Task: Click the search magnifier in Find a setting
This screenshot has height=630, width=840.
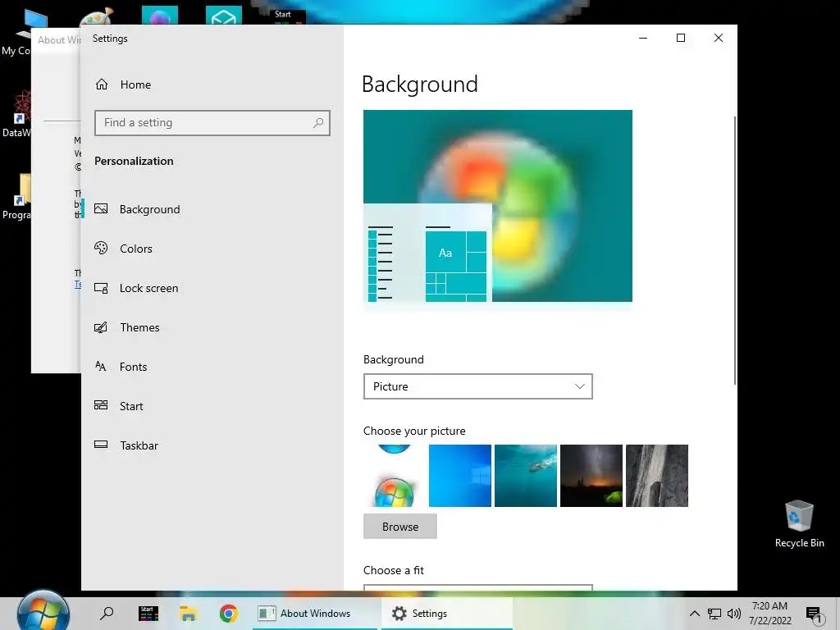Action: (318, 123)
